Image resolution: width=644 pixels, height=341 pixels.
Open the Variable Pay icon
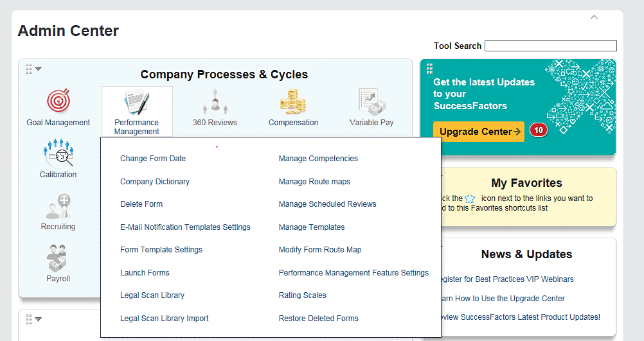371,102
